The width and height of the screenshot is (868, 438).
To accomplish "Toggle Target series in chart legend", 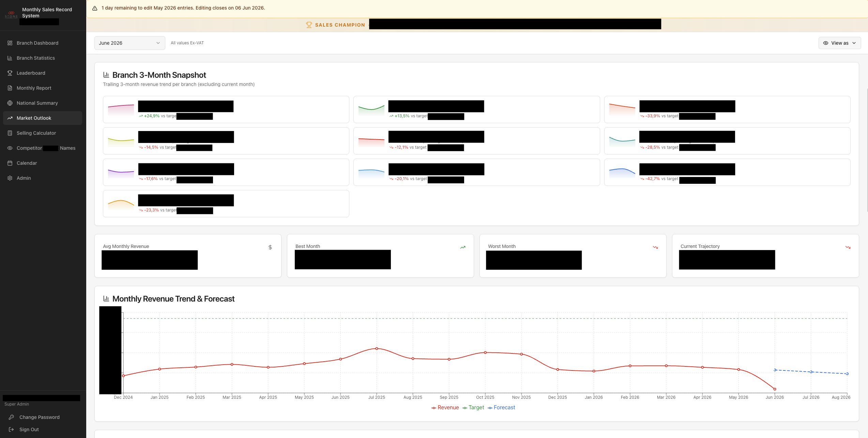I will (473, 408).
